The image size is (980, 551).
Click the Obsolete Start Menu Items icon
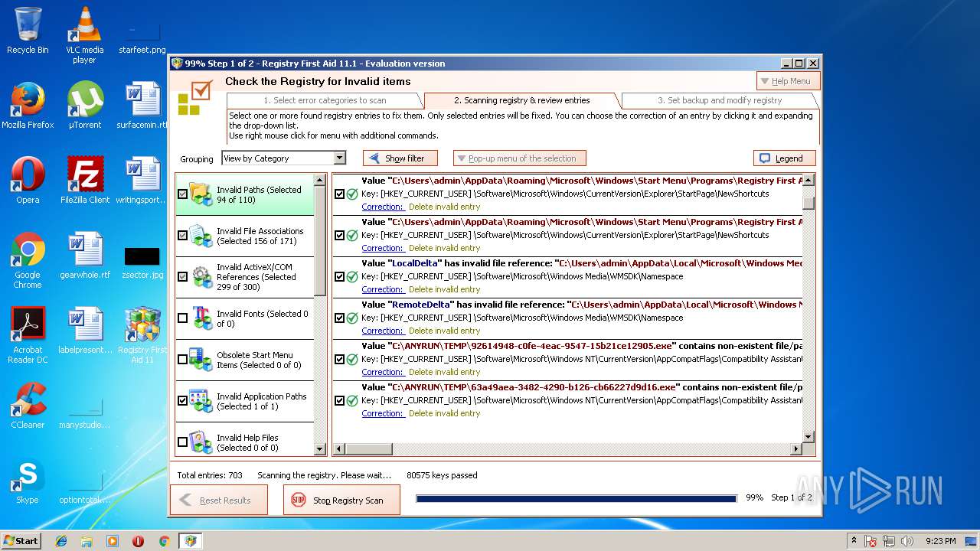click(x=201, y=360)
